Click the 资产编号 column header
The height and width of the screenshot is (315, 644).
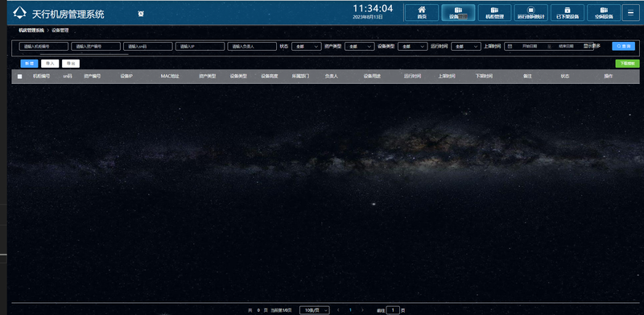[92, 76]
